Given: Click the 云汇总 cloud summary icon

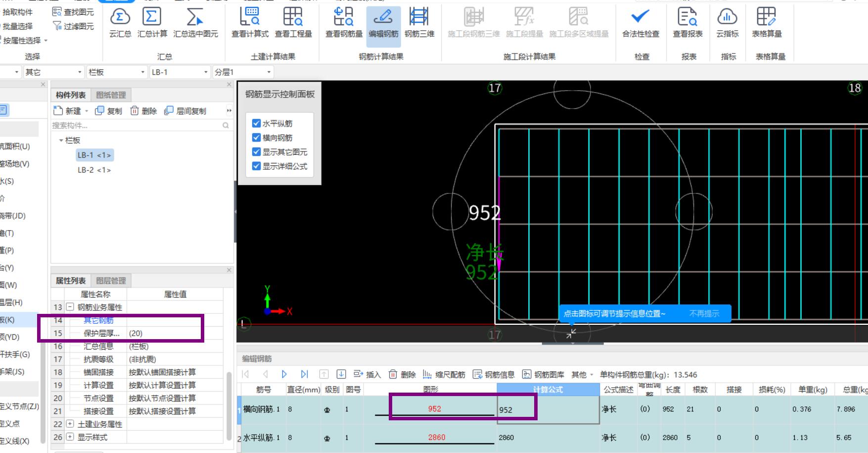Looking at the screenshot, I should [x=120, y=23].
